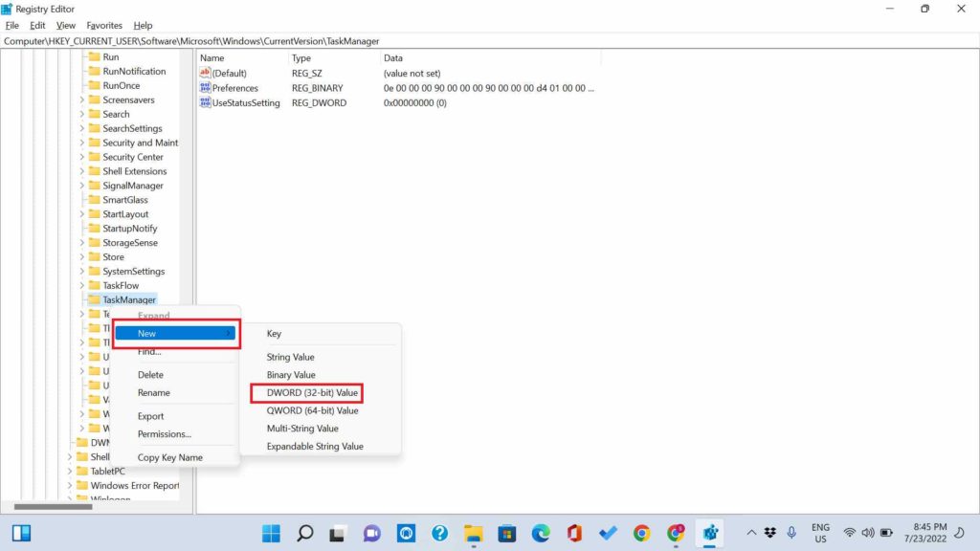Expand the SystemSettings key

tap(82, 271)
